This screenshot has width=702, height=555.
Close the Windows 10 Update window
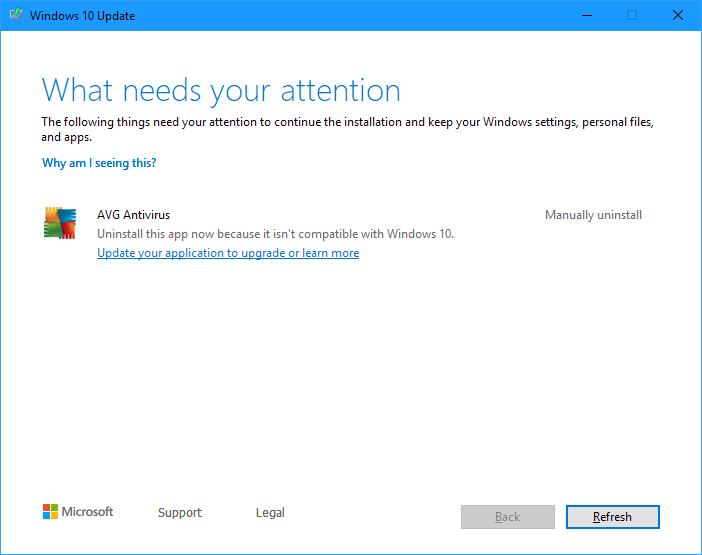pyautogui.click(x=678, y=15)
